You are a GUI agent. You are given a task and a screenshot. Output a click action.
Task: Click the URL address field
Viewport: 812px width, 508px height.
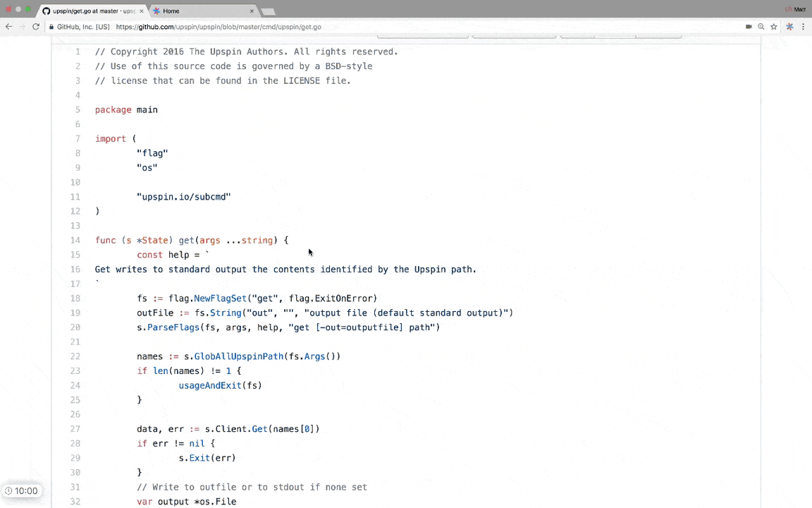(x=352, y=27)
